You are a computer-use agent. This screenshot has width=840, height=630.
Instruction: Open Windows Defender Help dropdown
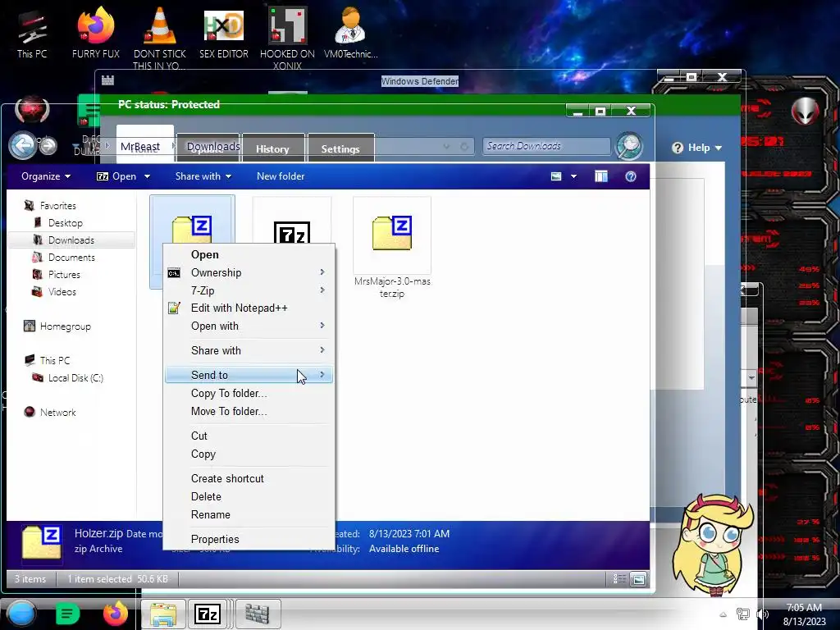[697, 148]
